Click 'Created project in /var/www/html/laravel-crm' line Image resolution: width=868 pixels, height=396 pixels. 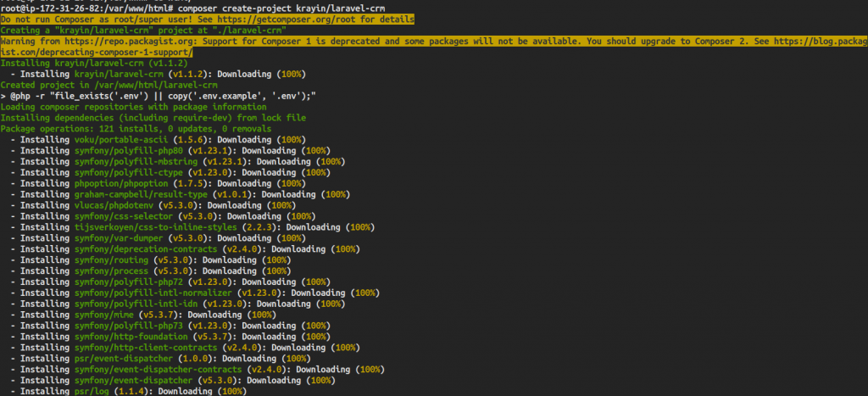click(109, 85)
